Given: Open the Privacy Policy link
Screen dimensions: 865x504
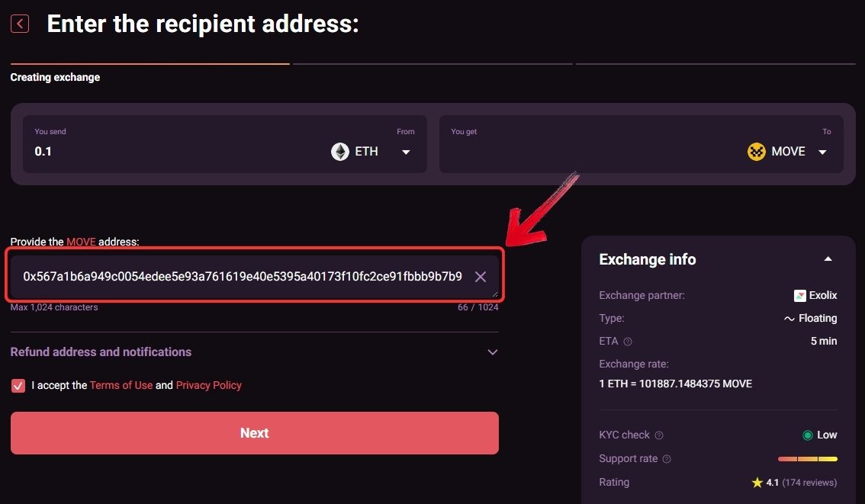Looking at the screenshot, I should coord(208,386).
